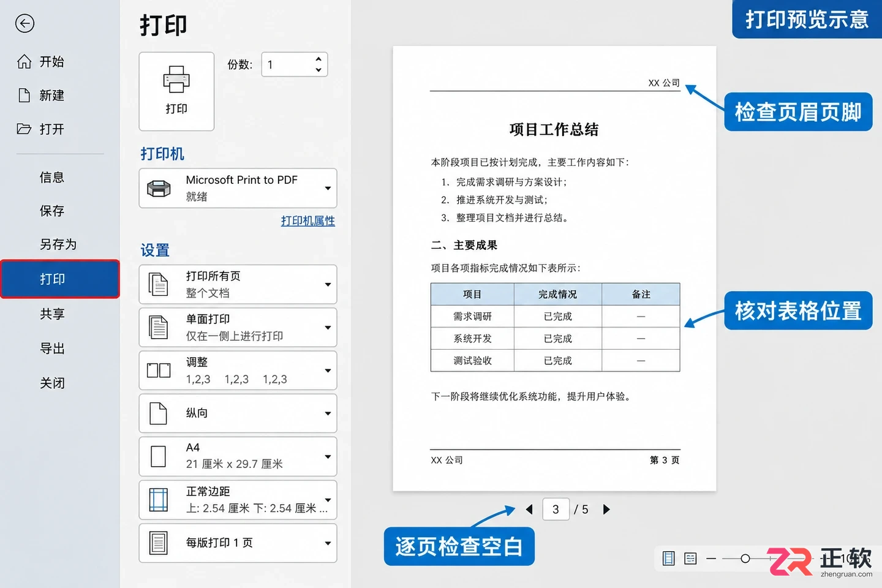Go to previous preview page arrow
The height and width of the screenshot is (588, 882).
(529, 510)
